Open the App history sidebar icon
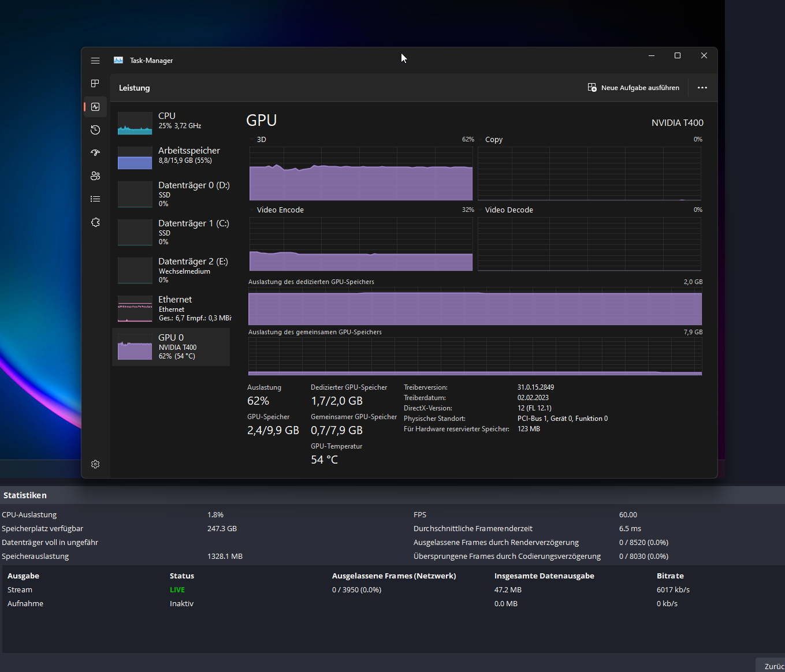The height and width of the screenshot is (672, 785). coord(95,130)
